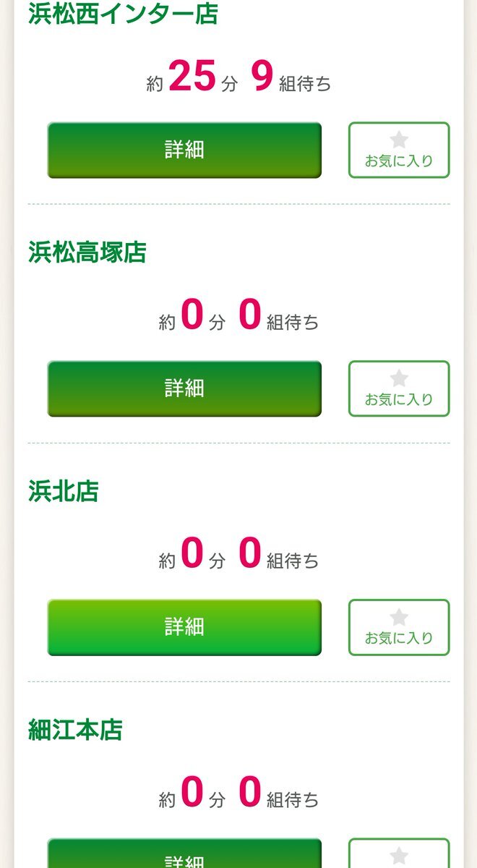The width and height of the screenshot is (477, 868).
Task: Click 浜北店's 0分 wait time
Action: (192, 556)
